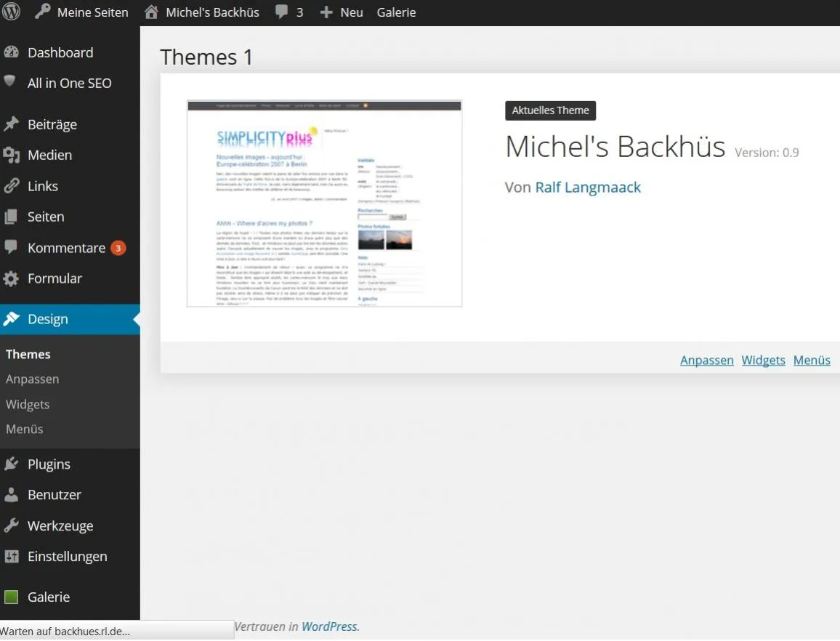The image size is (840, 641).
Task: Click the Plugins plug icon
Action: (x=11, y=464)
